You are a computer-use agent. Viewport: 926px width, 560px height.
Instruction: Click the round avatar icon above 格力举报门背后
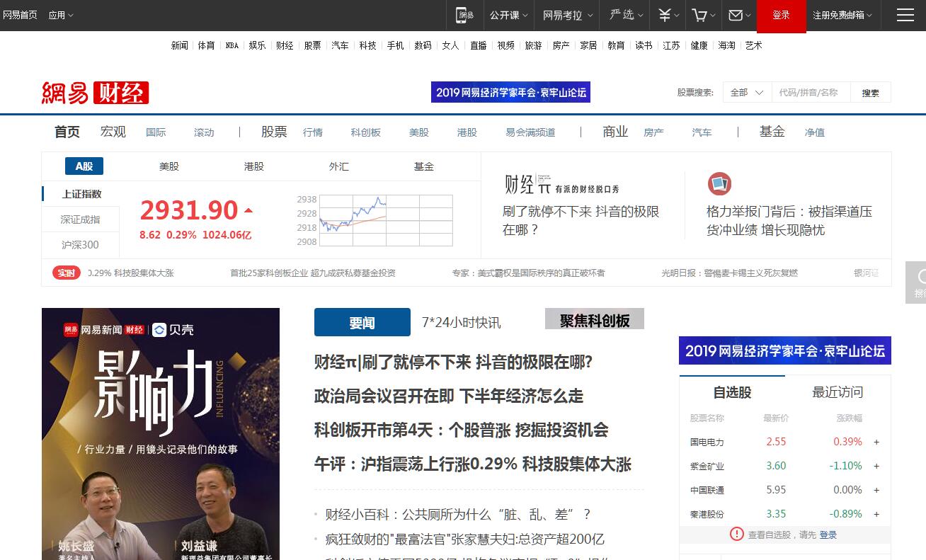tap(719, 184)
